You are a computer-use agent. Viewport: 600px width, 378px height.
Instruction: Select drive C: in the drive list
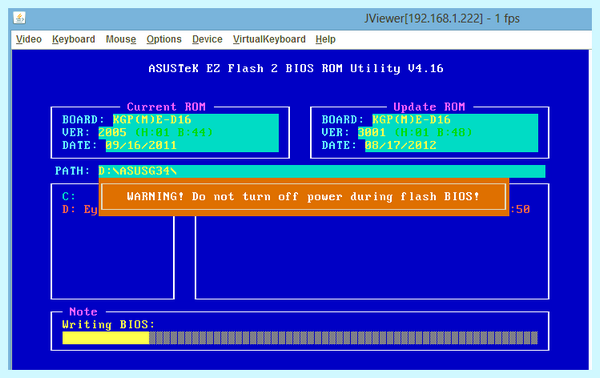[69, 197]
